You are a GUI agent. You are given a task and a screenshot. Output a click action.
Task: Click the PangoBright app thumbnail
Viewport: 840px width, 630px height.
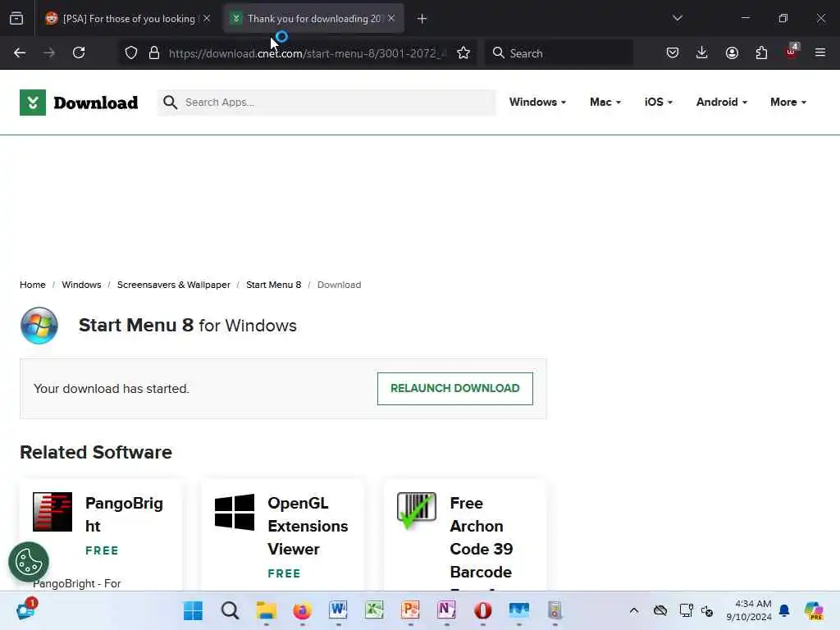coord(52,512)
